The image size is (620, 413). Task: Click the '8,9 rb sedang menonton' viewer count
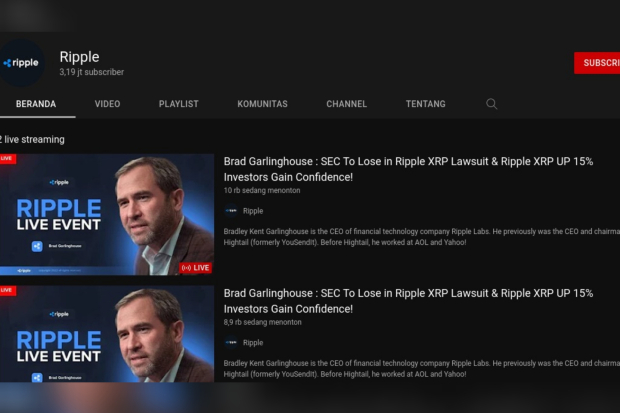[x=263, y=322]
